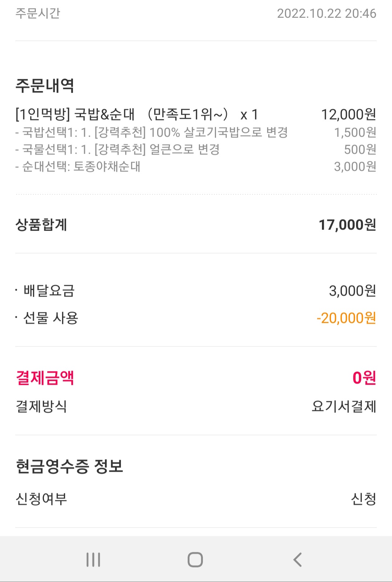Image resolution: width=392 pixels, height=582 pixels.
Task: Tap the 상품합계 label
Action: click(x=41, y=225)
